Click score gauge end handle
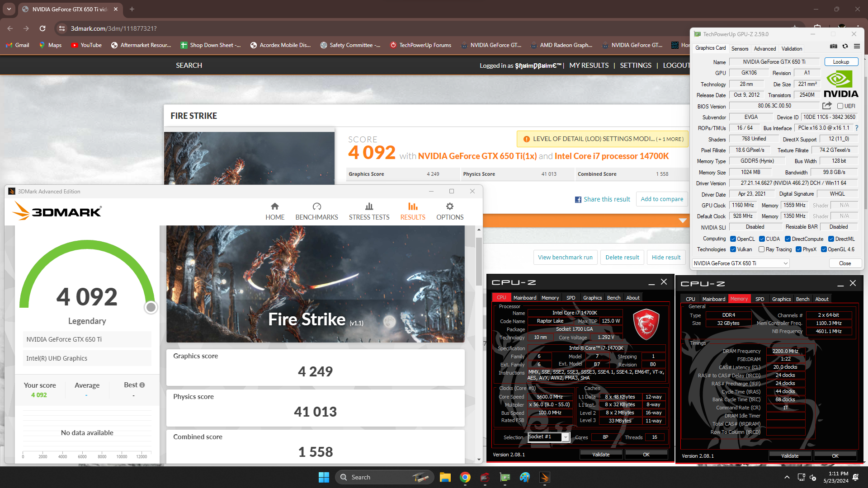The height and width of the screenshot is (488, 868). 151,307
